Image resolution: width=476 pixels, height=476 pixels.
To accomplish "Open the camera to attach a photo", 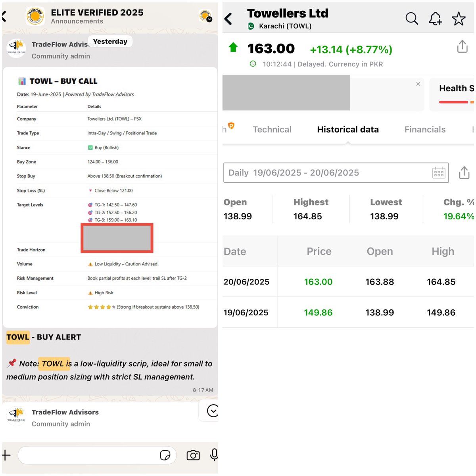I will 193,455.
